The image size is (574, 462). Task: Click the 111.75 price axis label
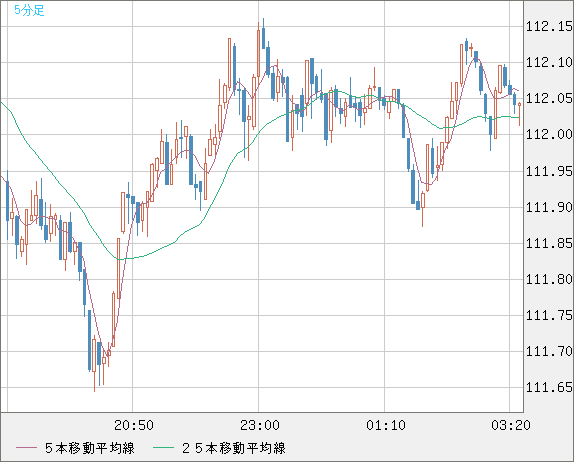pyautogui.click(x=549, y=315)
